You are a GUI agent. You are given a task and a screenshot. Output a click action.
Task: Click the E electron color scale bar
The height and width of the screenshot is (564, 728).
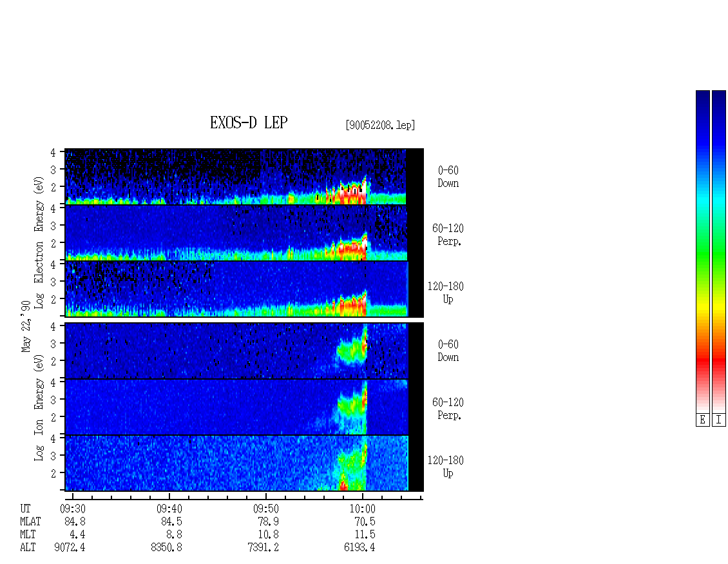(x=702, y=251)
